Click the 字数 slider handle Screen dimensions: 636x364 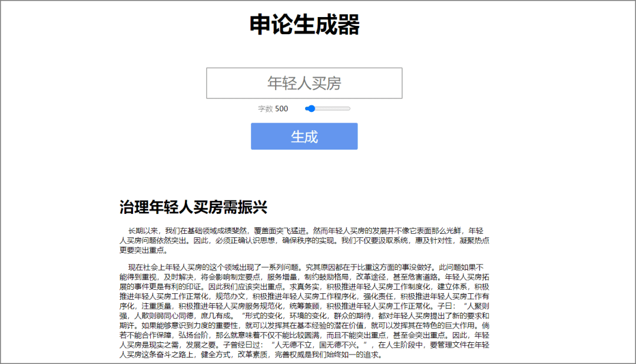pyautogui.click(x=311, y=109)
